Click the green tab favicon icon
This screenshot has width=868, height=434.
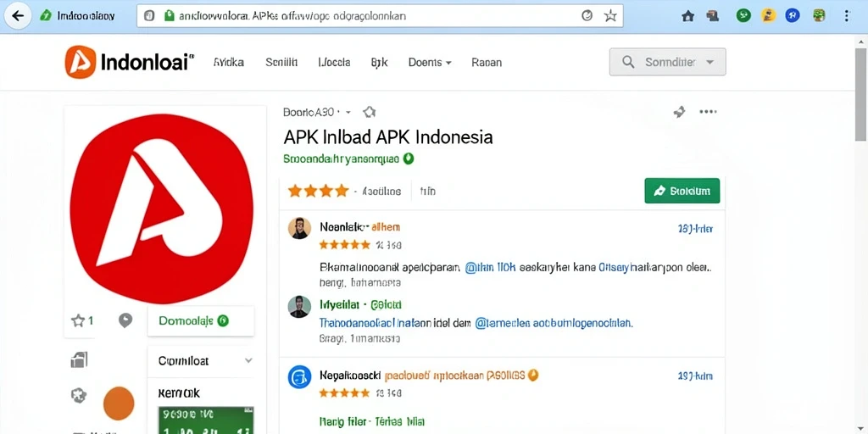coord(46,15)
